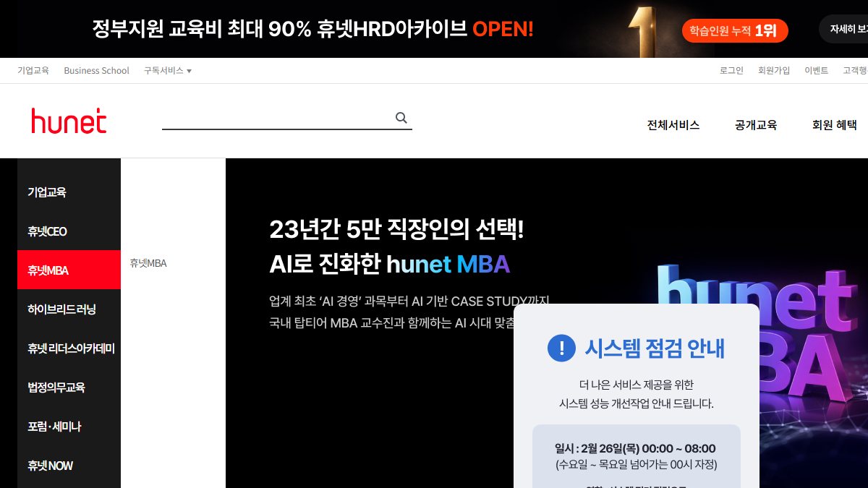
Task: Choose the highlighted 휴넷MBA sidebar tab
Action: [x=48, y=270]
